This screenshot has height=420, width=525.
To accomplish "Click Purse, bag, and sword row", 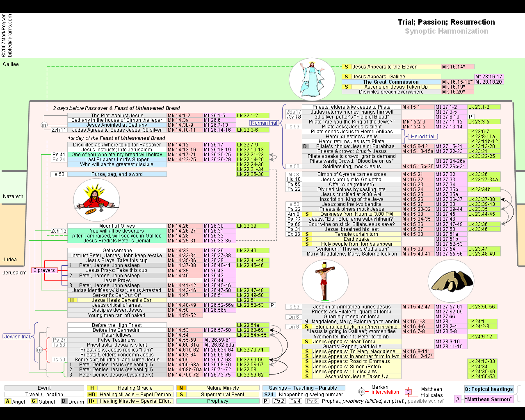I will (x=117, y=174).
